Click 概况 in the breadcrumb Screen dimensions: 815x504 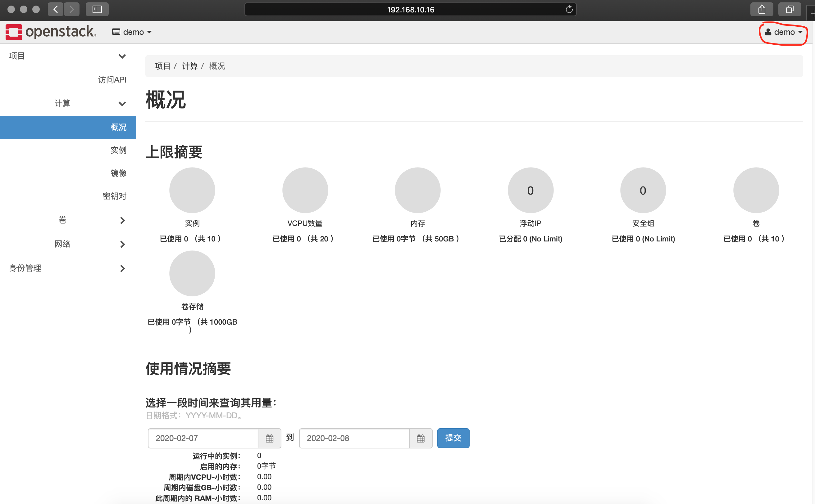pos(217,66)
